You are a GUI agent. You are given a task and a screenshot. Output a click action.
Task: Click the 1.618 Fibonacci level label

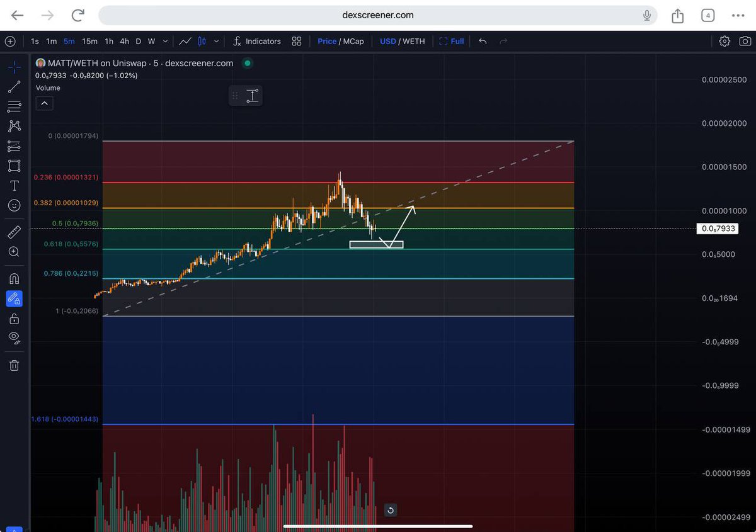(x=65, y=419)
